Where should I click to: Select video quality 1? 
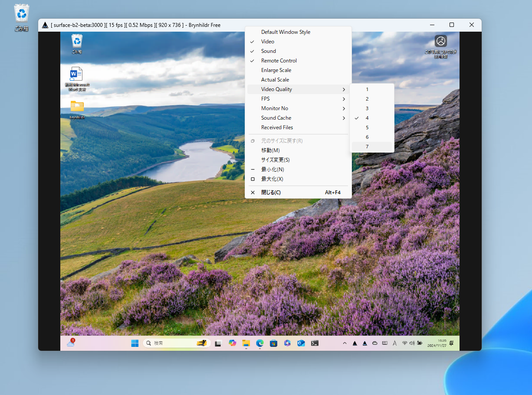[x=372, y=89]
